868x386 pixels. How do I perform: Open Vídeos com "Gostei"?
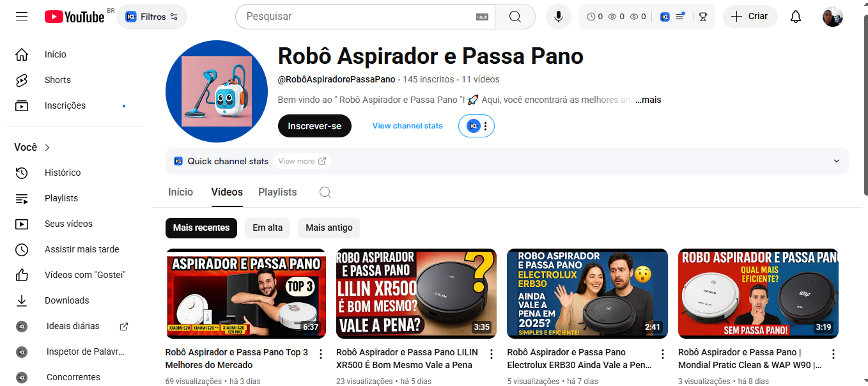tap(75, 275)
